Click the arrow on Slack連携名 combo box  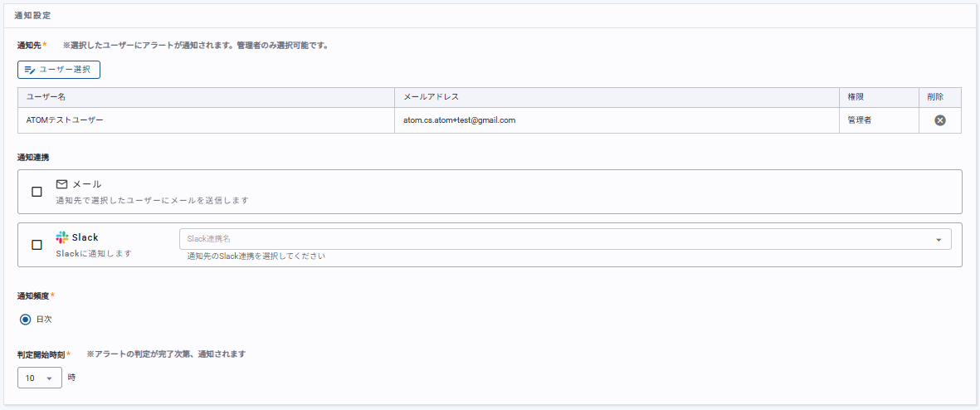pos(938,240)
